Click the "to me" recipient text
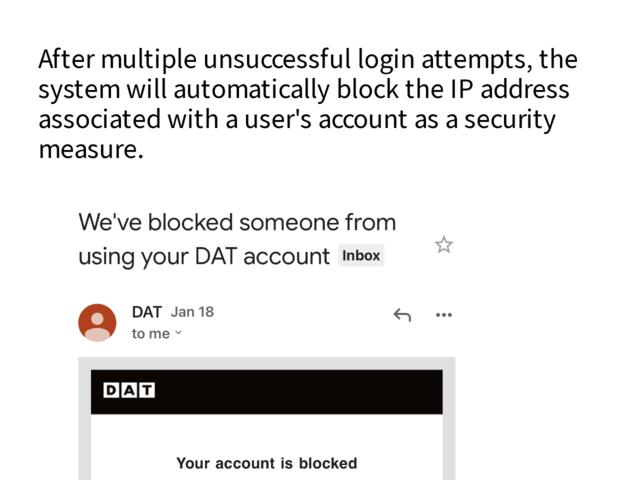The width and height of the screenshot is (640, 480). tap(150, 334)
